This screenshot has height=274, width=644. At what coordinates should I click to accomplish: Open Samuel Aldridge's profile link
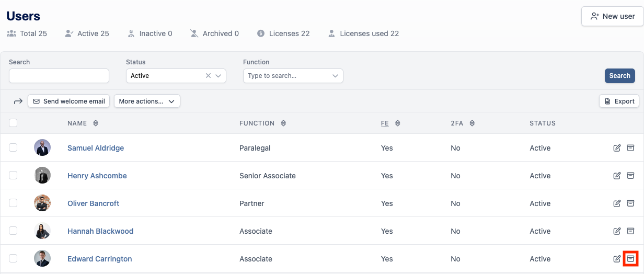(96, 148)
